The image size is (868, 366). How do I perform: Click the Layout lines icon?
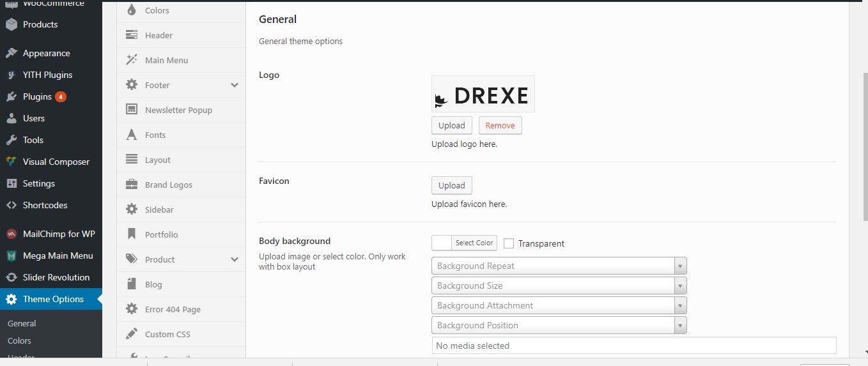[132, 160]
